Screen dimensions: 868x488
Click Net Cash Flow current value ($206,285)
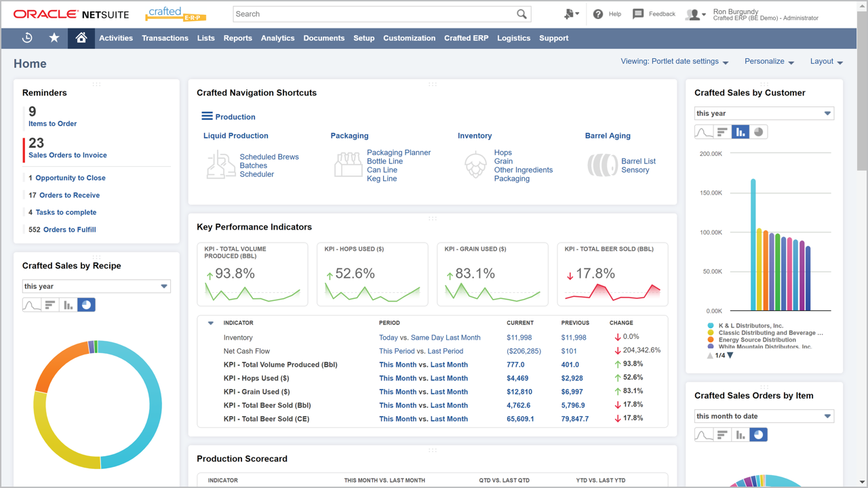click(x=524, y=351)
